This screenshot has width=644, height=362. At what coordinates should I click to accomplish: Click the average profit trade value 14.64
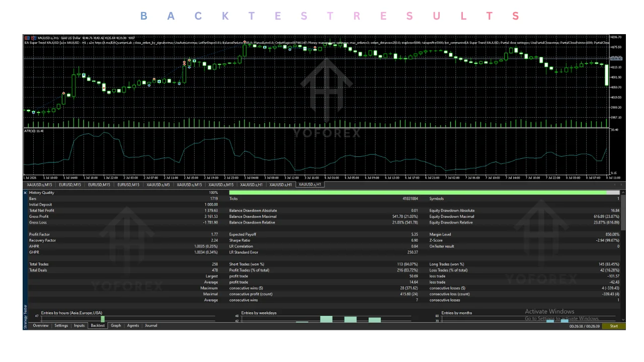click(414, 282)
